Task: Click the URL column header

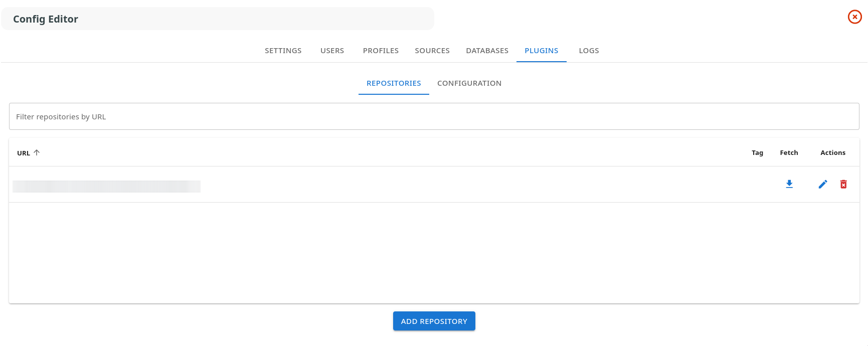Action: pyautogui.click(x=24, y=153)
